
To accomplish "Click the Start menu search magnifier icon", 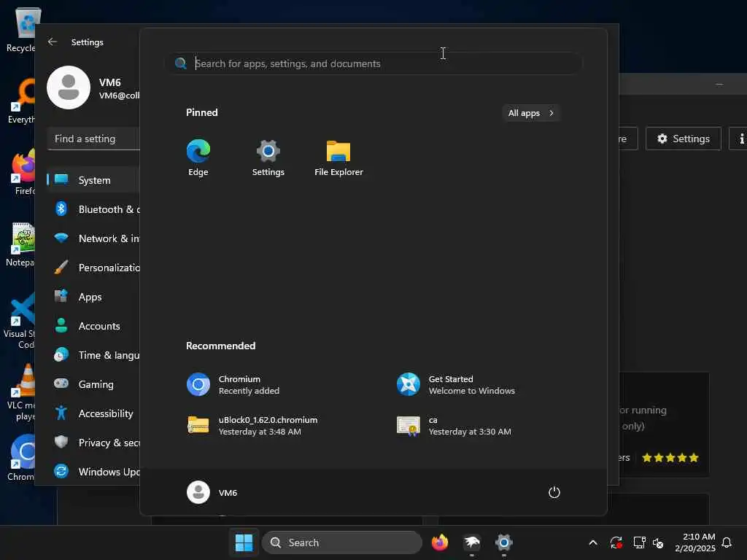I will point(181,63).
